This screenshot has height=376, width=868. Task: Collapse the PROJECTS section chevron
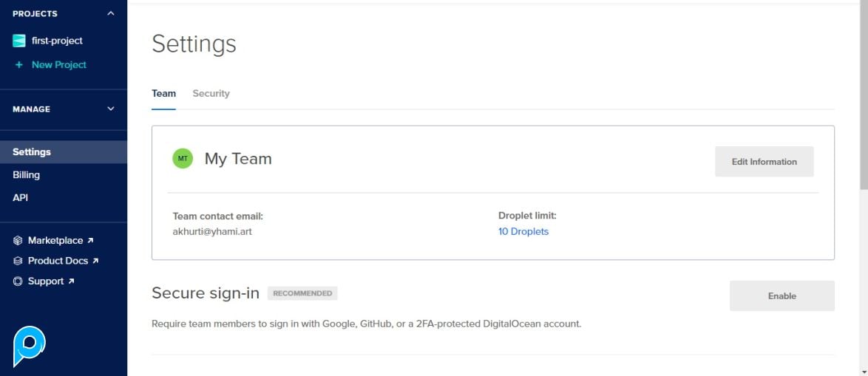[x=111, y=13]
